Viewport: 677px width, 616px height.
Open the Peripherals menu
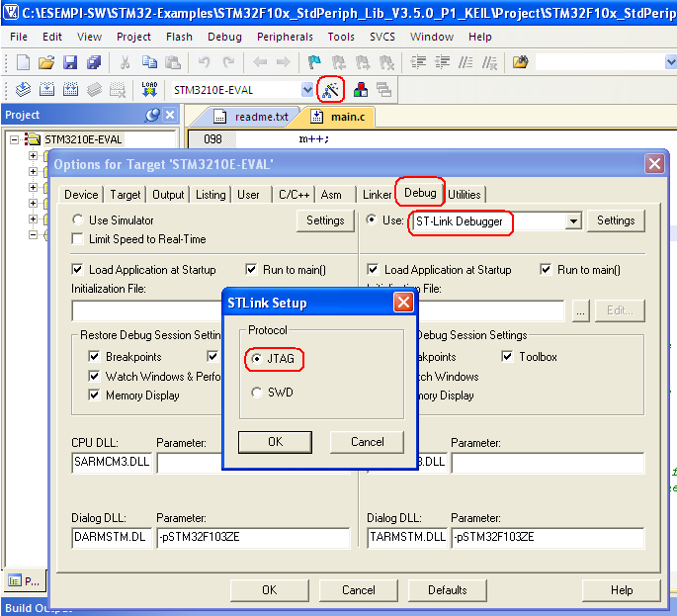click(285, 37)
